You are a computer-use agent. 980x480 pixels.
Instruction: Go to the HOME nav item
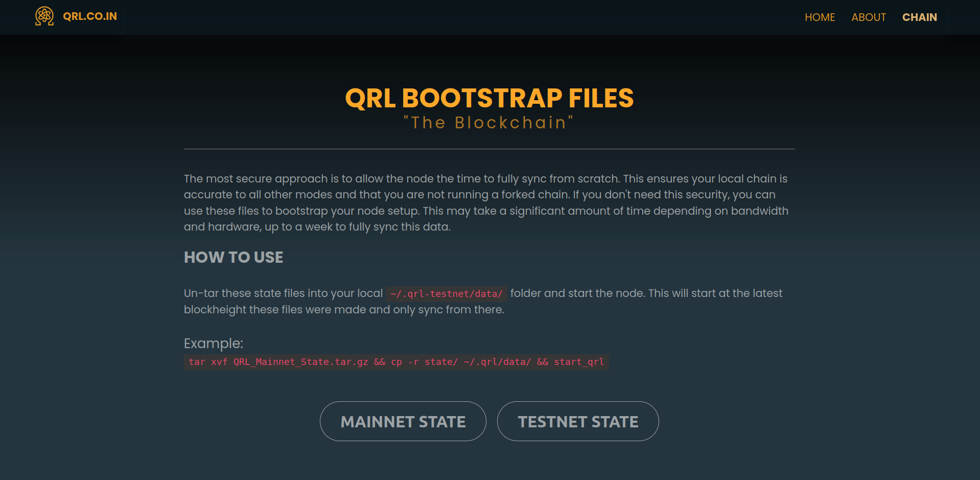820,17
